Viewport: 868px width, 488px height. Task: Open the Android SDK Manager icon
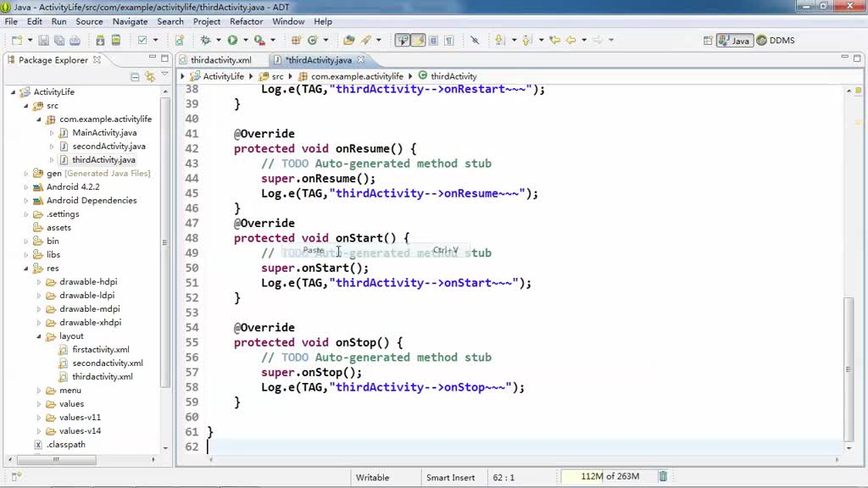100,41
